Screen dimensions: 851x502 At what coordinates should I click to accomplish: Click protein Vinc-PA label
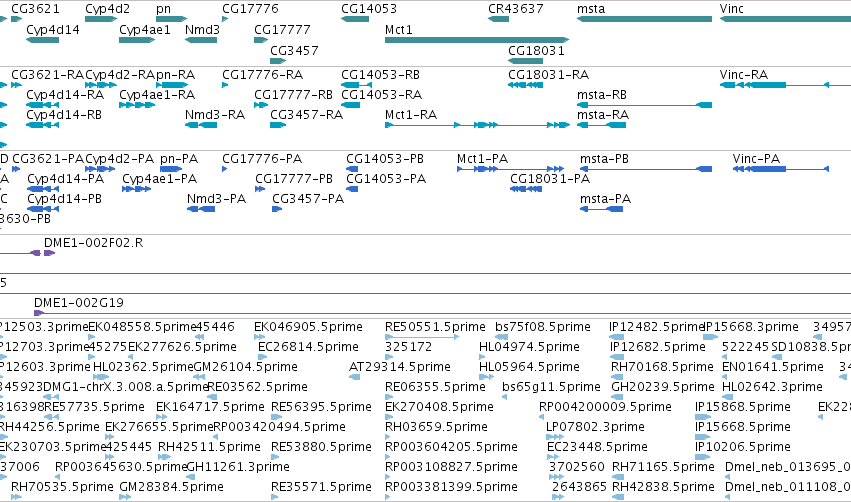(757, 159)
